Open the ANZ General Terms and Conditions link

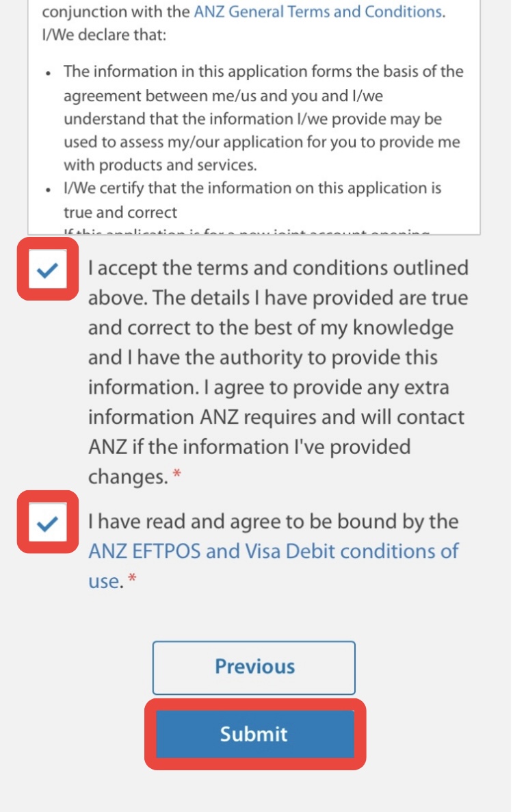click(317, 12)
